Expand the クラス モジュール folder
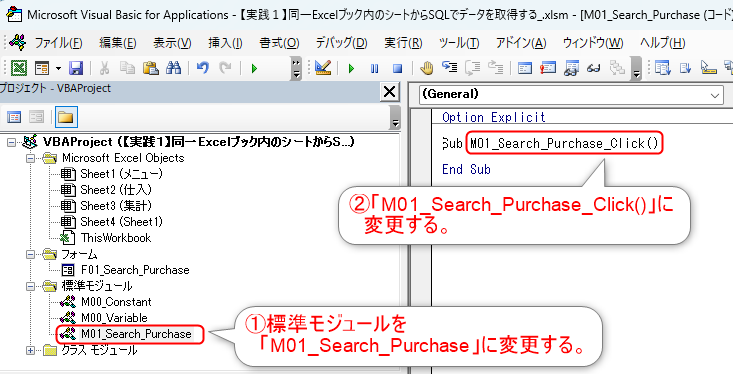The image size is (733, 374). pyautogui.click(x=30, y=350)
